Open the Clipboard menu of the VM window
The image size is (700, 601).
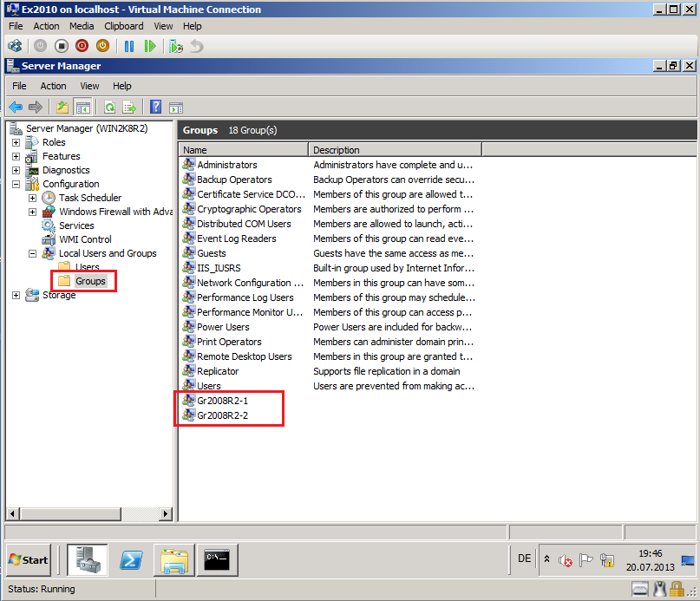point(123,26)
